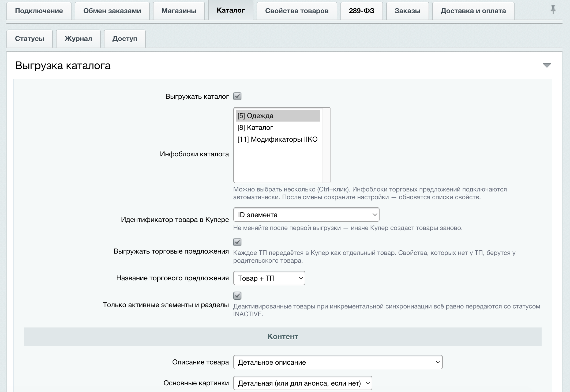Open the Описание товара dropdown
Viewport: 570px width, 392px height.
(338, 362)
